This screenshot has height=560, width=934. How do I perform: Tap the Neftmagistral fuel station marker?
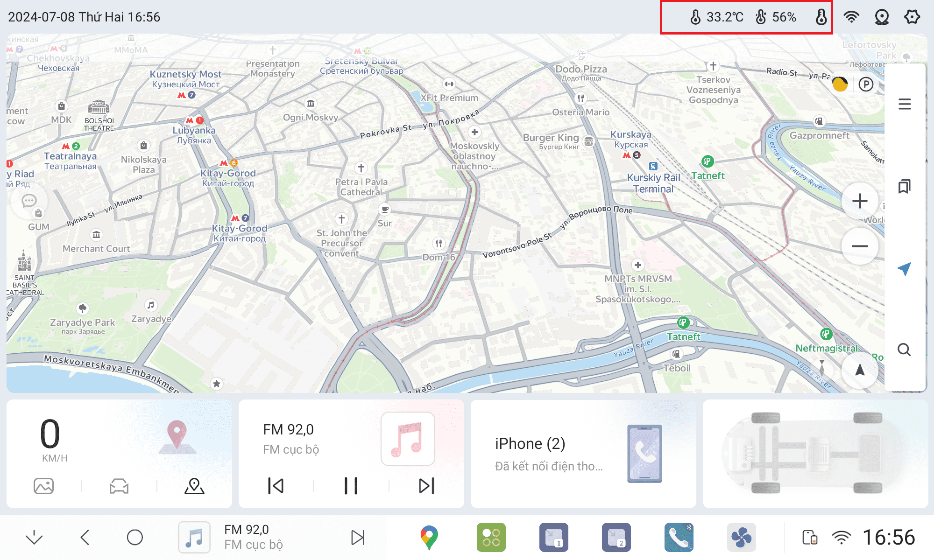[826, 334]
